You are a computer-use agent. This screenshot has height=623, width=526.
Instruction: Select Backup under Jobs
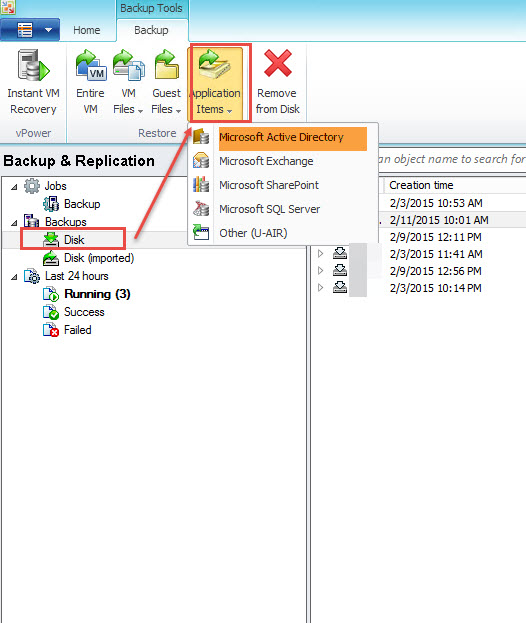pos(82,204)
